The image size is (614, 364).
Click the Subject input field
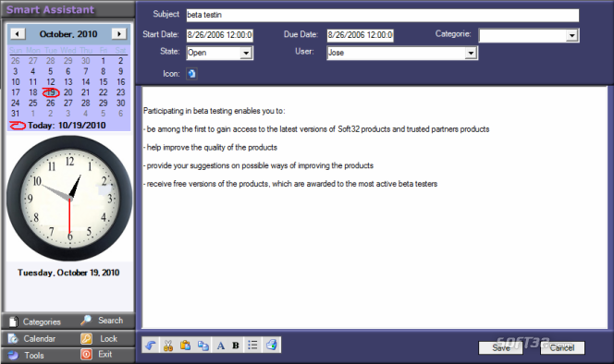pos(382,15)
